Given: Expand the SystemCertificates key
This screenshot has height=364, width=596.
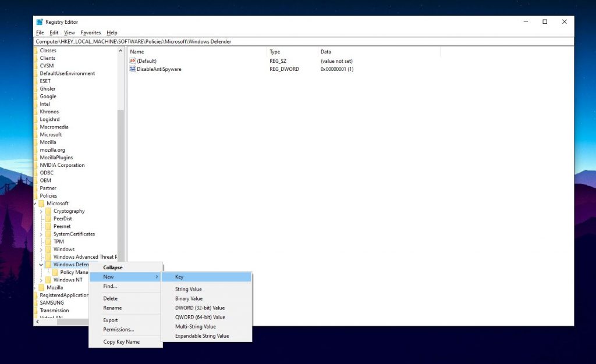Looking at the screenshot, I should [x=41, y=234].
